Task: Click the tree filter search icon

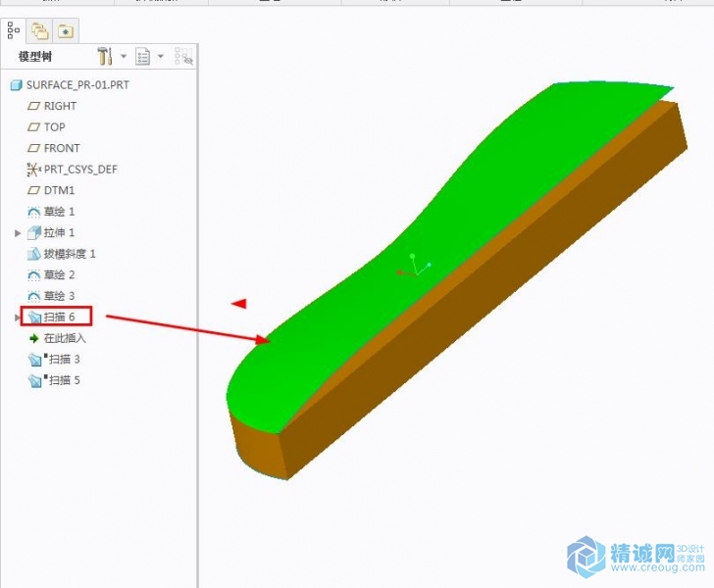Action: coord(183,56)
